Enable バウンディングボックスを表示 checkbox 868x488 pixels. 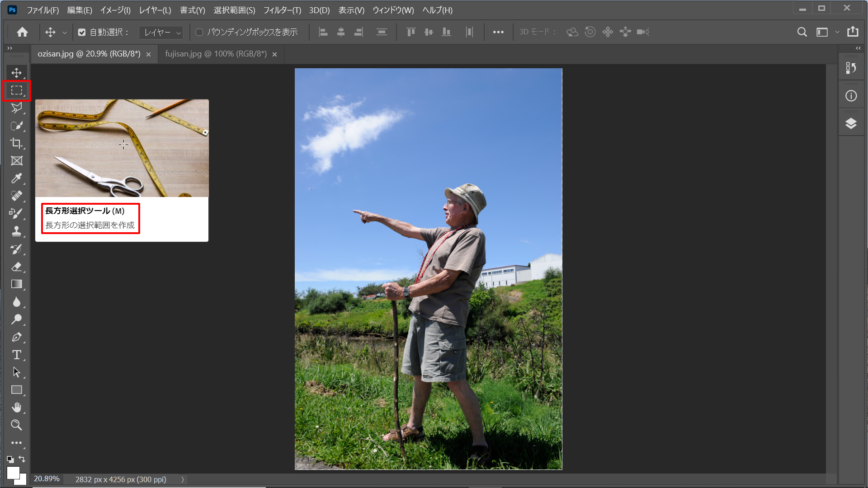[199, 32]
